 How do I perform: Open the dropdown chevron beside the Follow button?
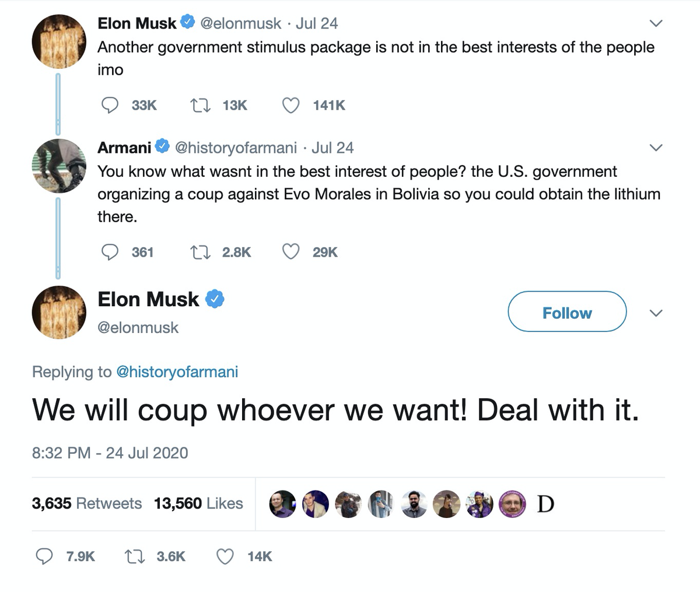click(x=656, y=313)
